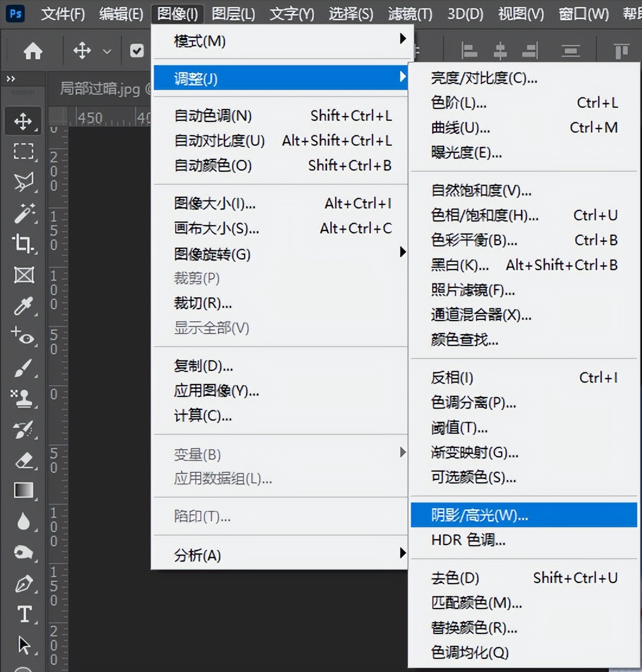This screenshot has width=642, height=672.
Task: Toggle the auto-select checkbox in options bar
Action: (137, 52)
